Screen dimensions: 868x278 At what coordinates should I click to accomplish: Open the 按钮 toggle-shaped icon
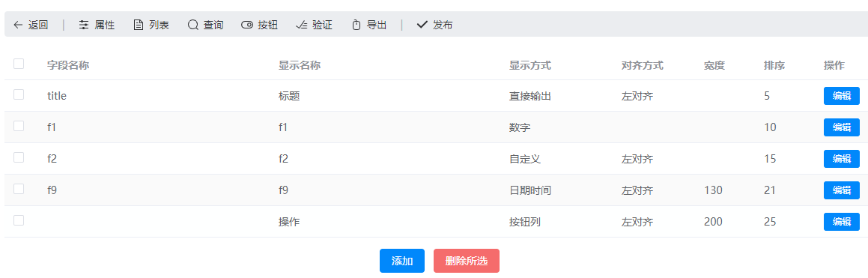point(247,25)
